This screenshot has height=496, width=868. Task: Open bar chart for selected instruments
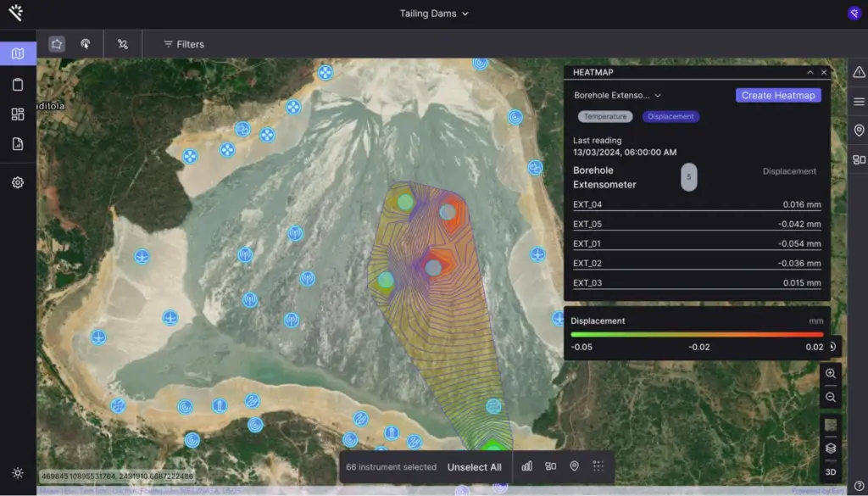[x=527, y=466]
